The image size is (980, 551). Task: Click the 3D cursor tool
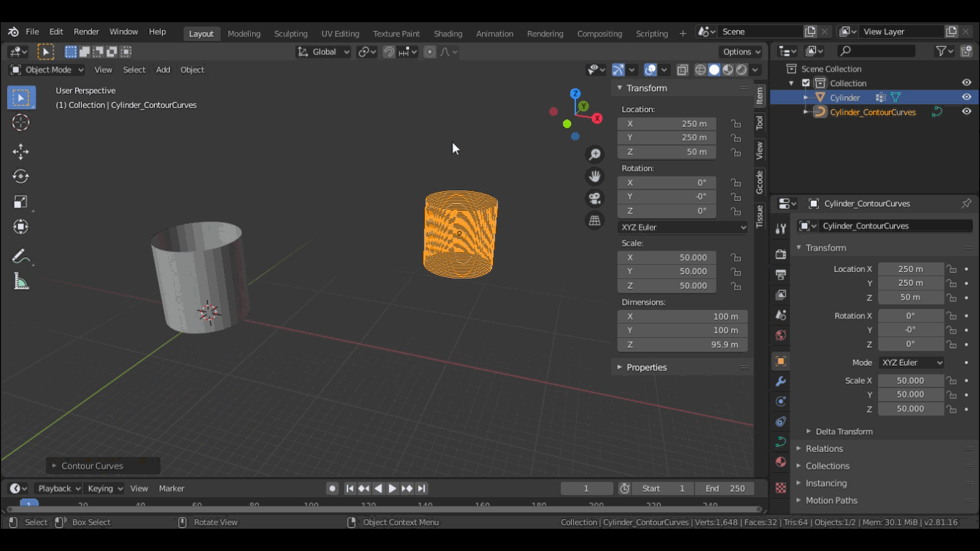pyautogui.click(x=21, y=123)
